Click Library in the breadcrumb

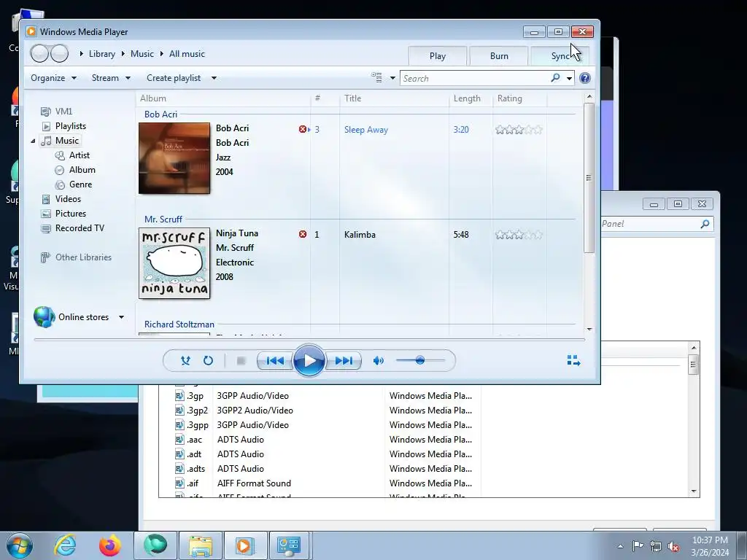pyautogui.click(x=102, y=54)
